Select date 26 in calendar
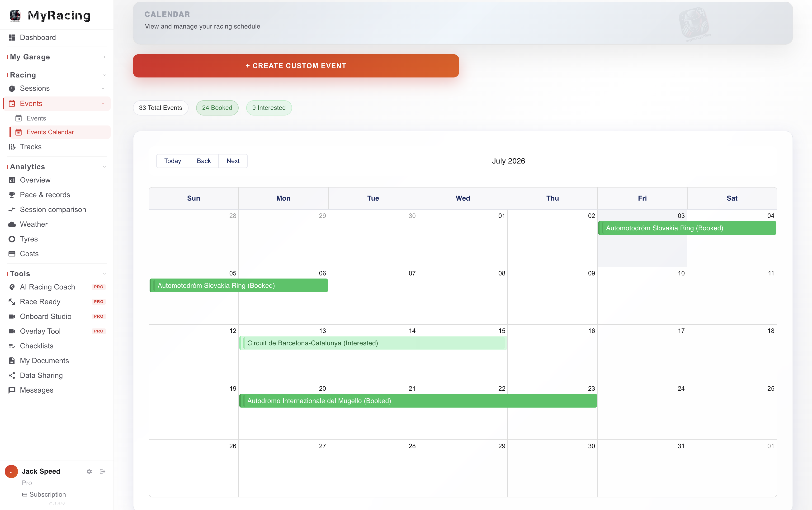The width and height of the screenshot is (812, 510). pos(232,446)
